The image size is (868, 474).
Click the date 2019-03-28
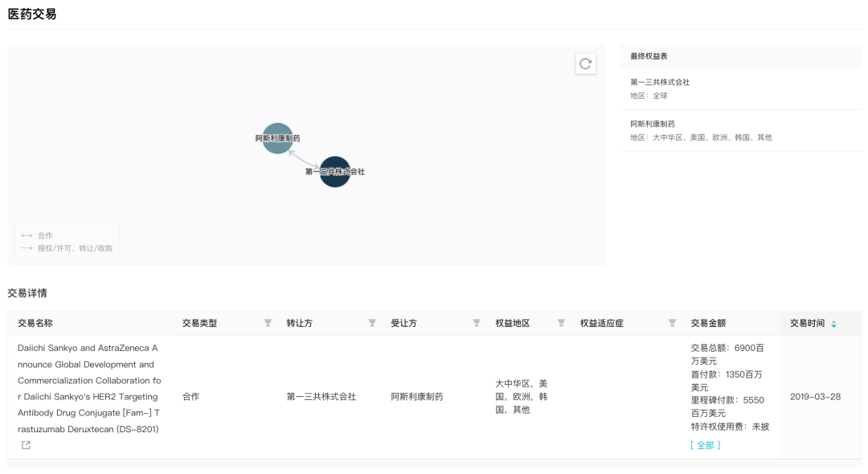[x=815, y=397]
